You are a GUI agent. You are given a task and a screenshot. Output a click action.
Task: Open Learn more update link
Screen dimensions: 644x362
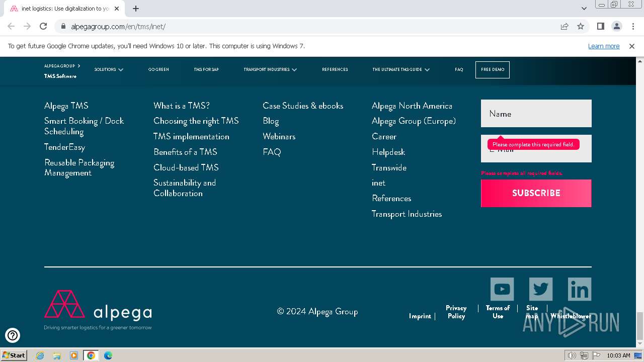pyautogui.click(x=604, y=46)
